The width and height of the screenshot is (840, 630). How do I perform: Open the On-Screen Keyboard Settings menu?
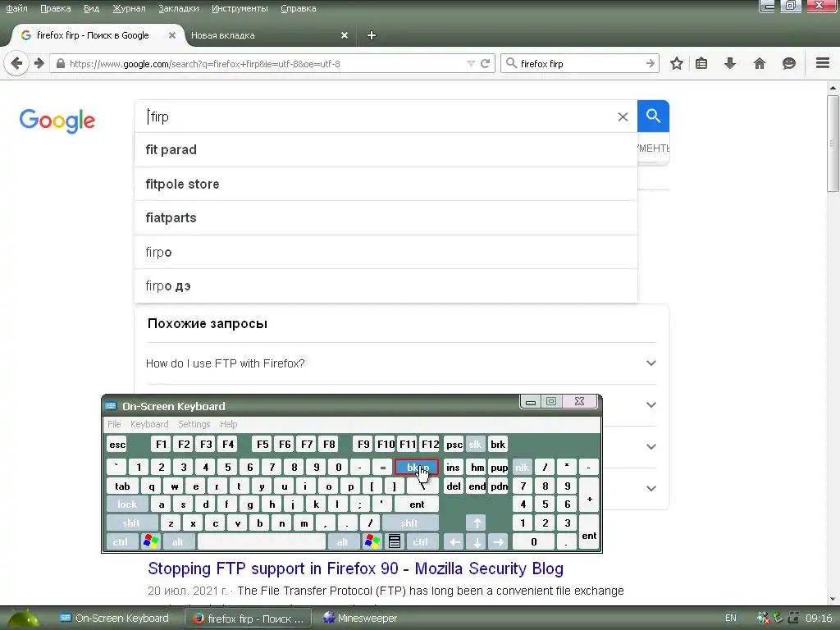pyautogui.click(x=194, y=424)
